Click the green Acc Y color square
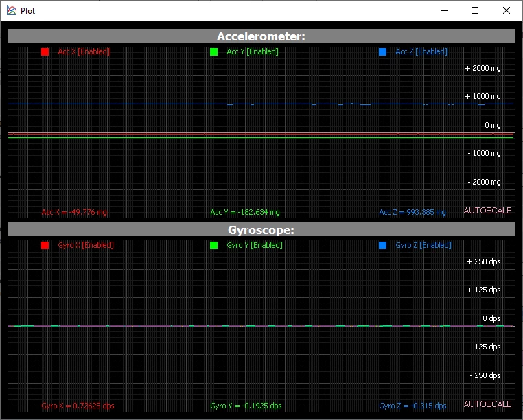Viewport: 523px width, 420px height. pyautogui.click(x=214, y=51)
